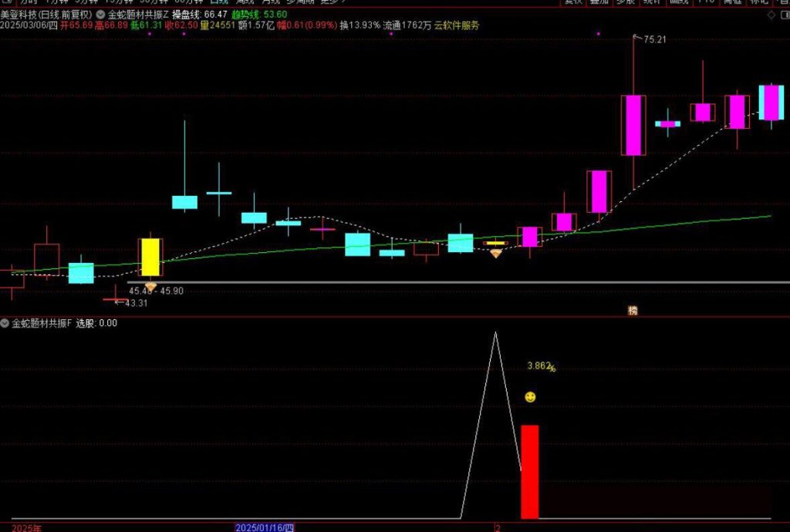Click the 43.31 low price marker
The width and height of the screenshot is (790, 532).
point(135,303)
